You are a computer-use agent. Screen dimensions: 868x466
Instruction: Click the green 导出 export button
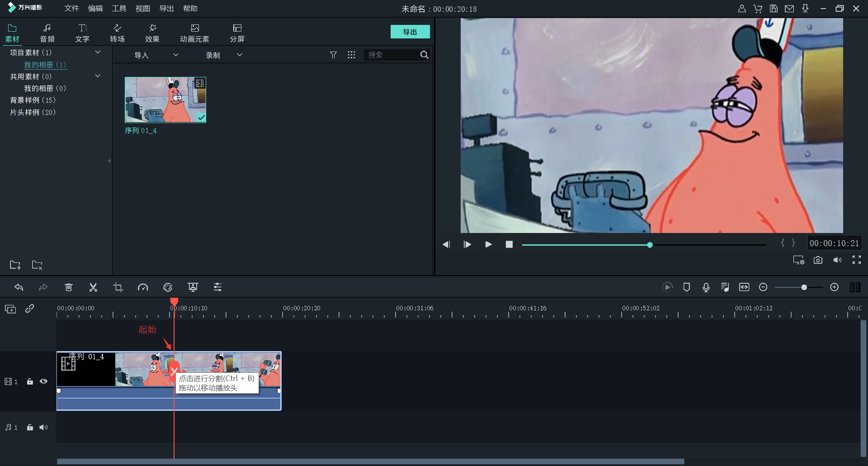pyautogui.click(x=410, y=32)
